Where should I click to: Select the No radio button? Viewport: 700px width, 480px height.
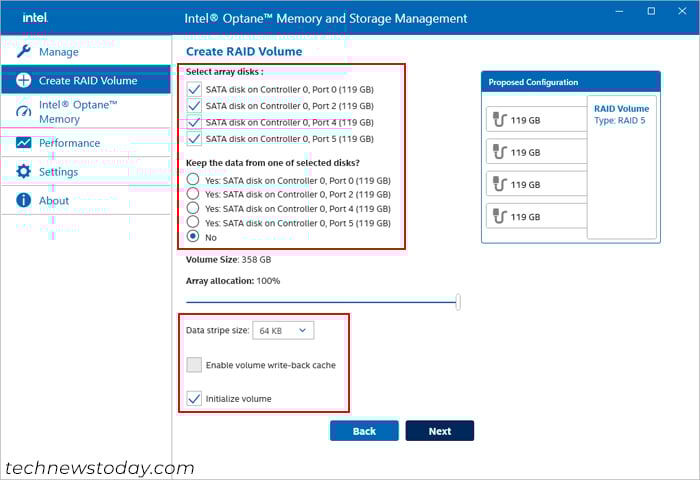tap(193, 236)
